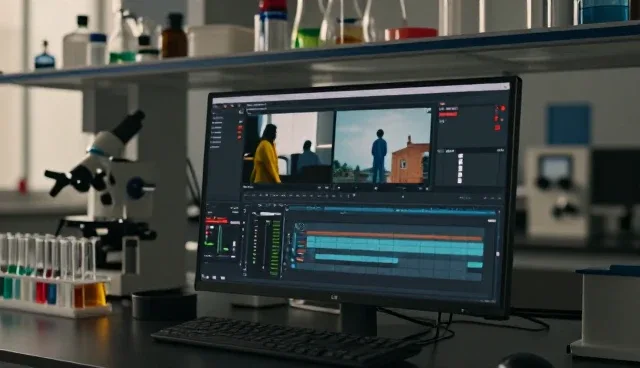Click the vertical white stacked markers in right panel
Screen dimensions: 640x368
click(460, 168)
